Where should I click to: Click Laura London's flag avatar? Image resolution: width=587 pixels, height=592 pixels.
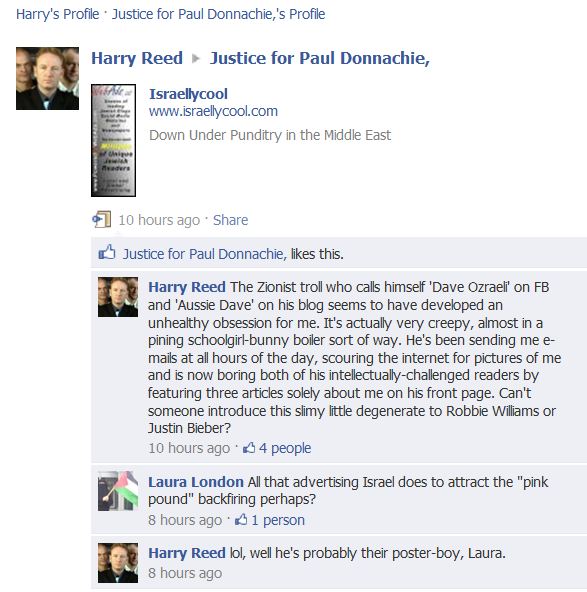coord(118,491)
